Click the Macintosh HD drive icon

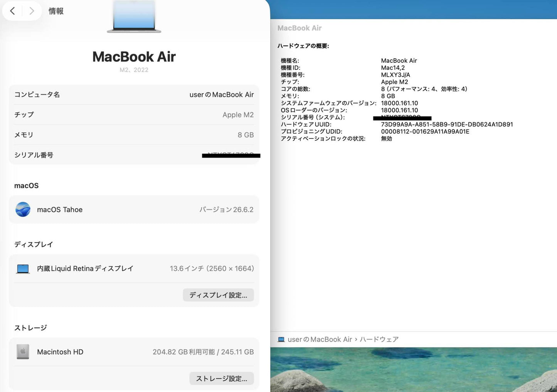(x=23, y=352)
